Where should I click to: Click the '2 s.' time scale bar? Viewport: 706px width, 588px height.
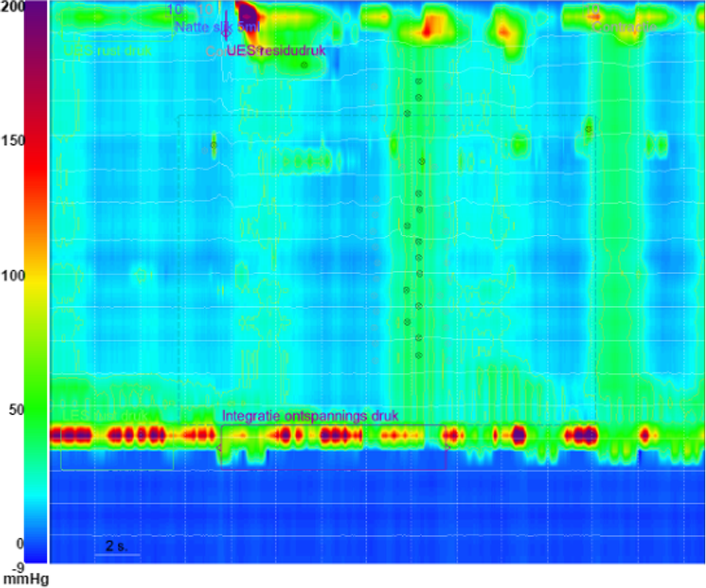pyautogui.click(x=117, y=549)
